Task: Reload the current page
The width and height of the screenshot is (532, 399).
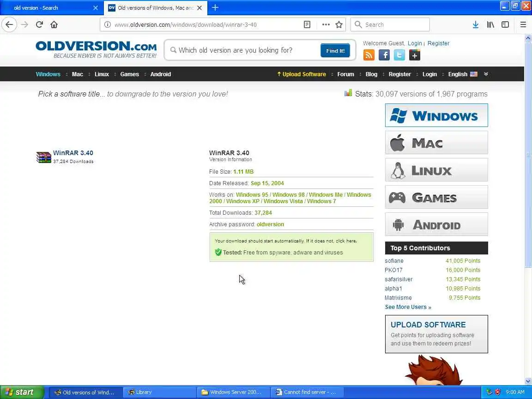Action: click(39, 24)
